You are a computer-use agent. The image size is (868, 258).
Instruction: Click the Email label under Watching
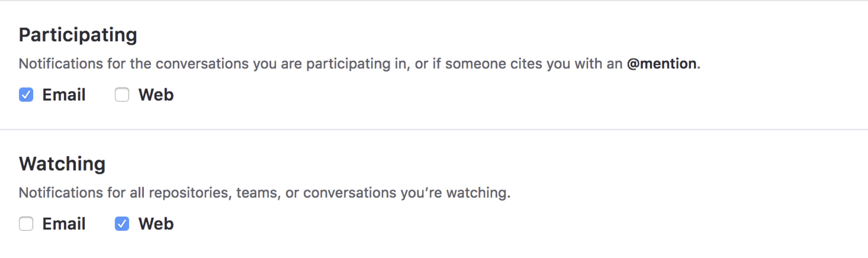tap(63, 224)
